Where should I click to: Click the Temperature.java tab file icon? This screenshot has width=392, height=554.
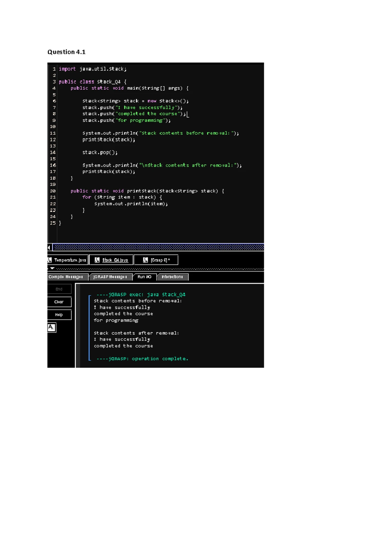click(50, 260)
